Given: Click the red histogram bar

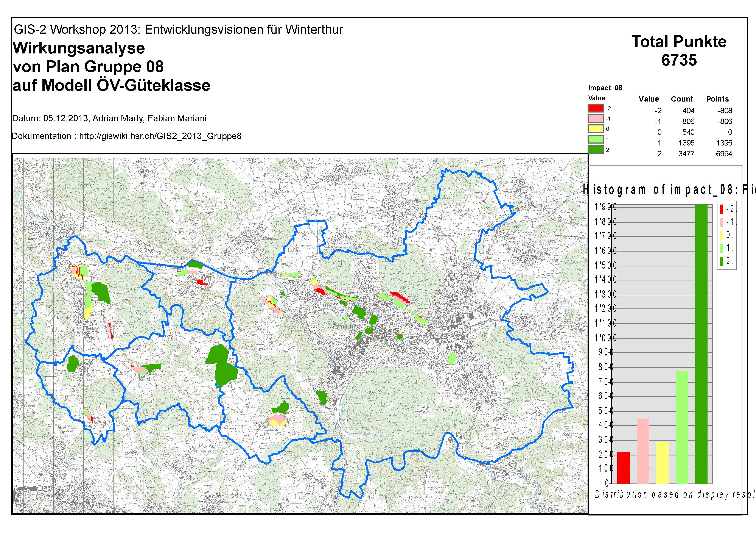Looking at the screenshot, I should [x=623, y=468].
